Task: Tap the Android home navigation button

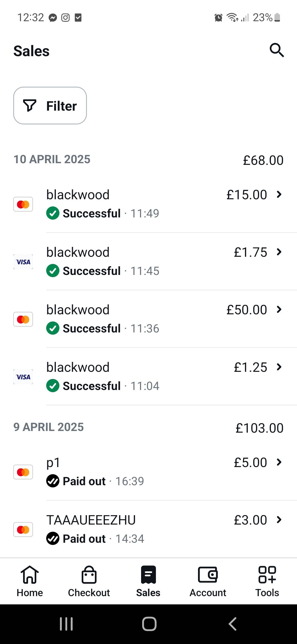Action: pos(149,624)
